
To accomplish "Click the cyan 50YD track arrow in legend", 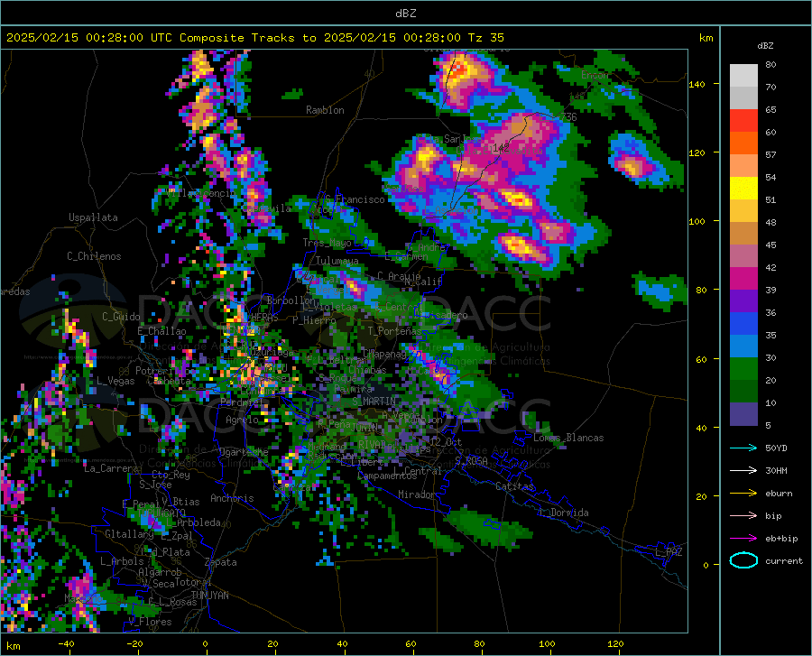I will point(743,448).
